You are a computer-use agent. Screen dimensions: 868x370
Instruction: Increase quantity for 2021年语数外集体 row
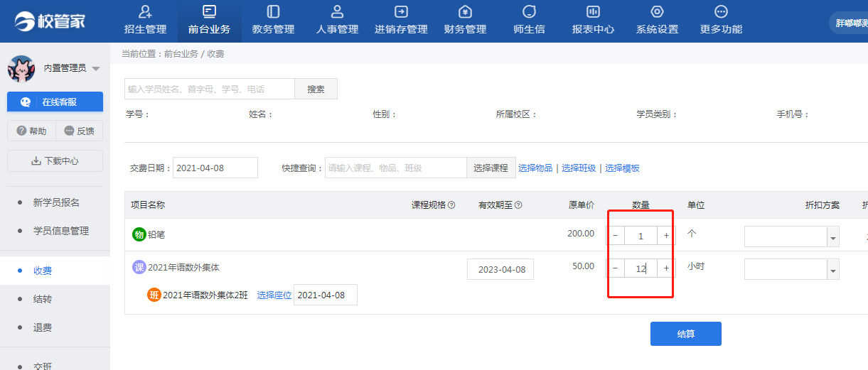coord(666,268)
